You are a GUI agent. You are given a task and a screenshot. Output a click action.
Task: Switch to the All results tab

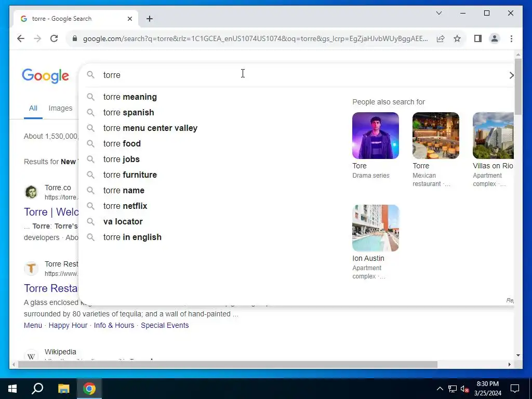point(33,108)
